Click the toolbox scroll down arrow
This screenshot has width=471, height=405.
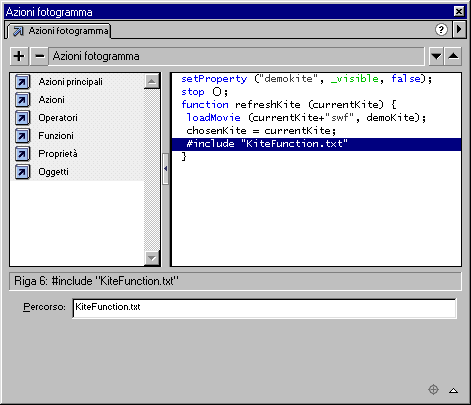[152, 258]
